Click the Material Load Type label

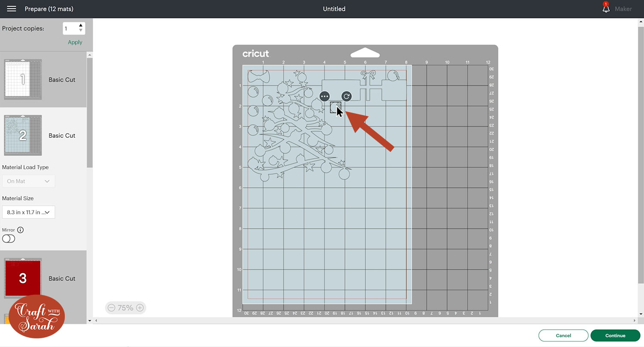coord(25,167)
